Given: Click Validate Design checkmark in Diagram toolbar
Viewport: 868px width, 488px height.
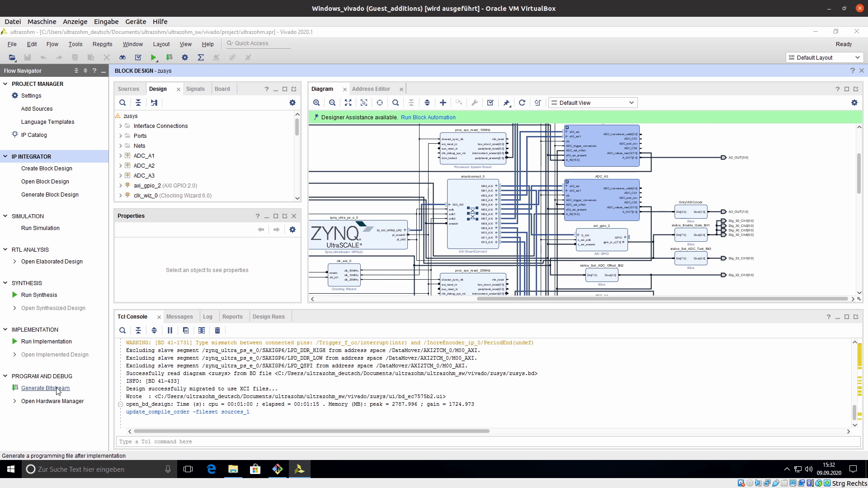Looking at the screenshot, I should pos(491,103).
